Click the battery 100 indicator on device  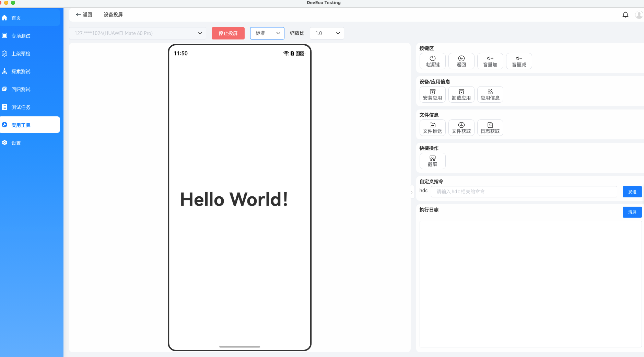[300, 54]
